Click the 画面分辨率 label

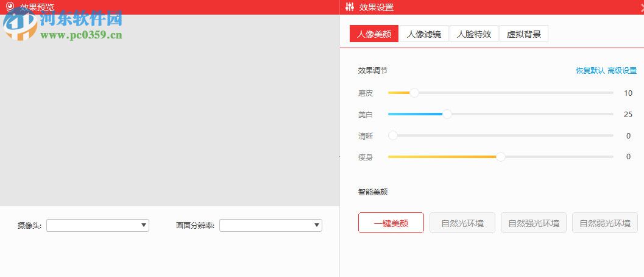coord(196,226)
